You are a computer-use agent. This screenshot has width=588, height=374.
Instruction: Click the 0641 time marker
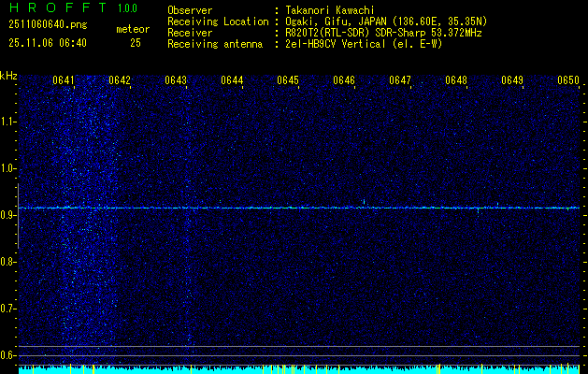coord(64,80)
